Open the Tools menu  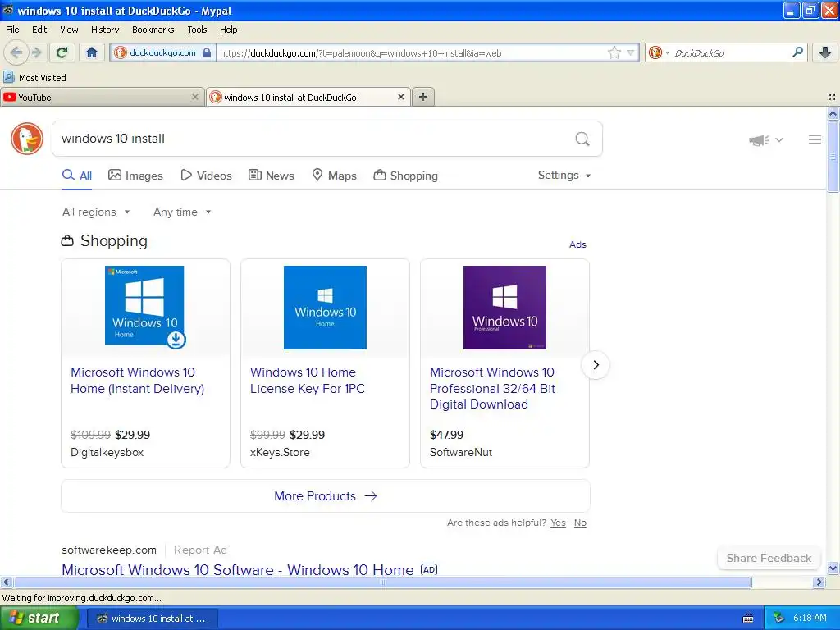tap(197, 30)
